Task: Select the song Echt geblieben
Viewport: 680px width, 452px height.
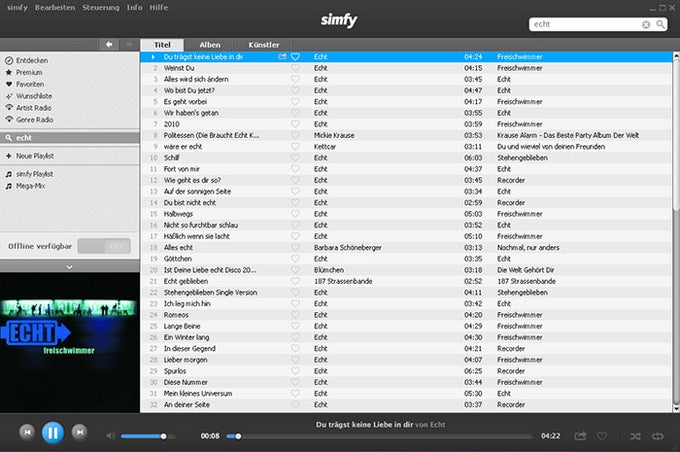Action: pyautogui.click(x=186, y=281)
